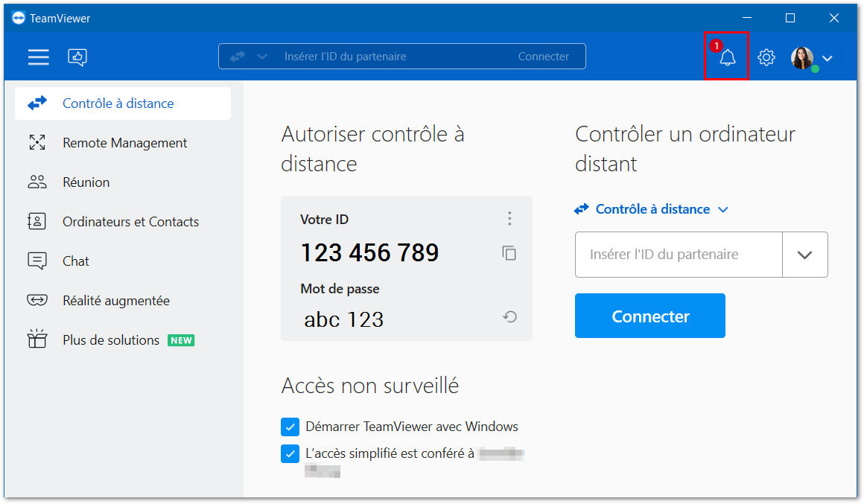Refresh the password with the reload icon

click(509, 316)
